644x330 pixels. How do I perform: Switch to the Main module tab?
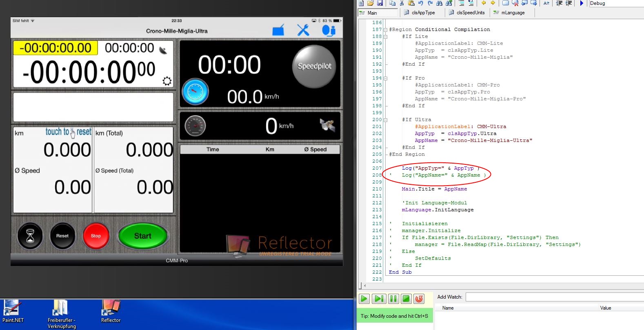[x=378, y=13]
